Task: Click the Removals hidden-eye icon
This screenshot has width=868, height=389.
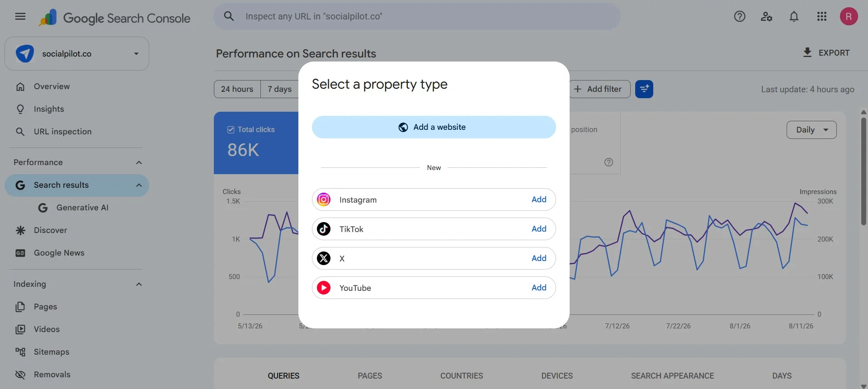Action: pos(20,375)
